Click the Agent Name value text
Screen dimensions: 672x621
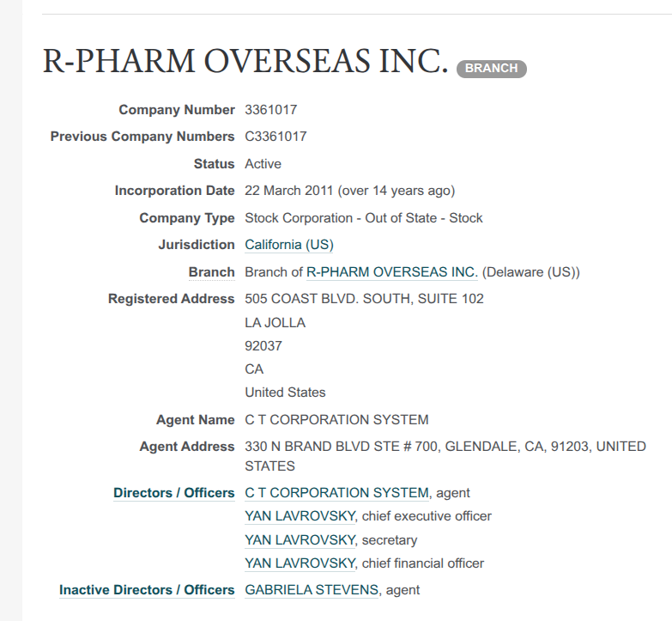pyautogui.click(x=336, y=420)
